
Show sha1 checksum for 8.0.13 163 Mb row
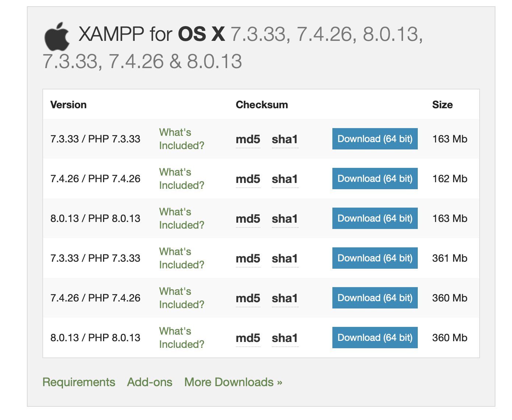(x=285, y=219)
